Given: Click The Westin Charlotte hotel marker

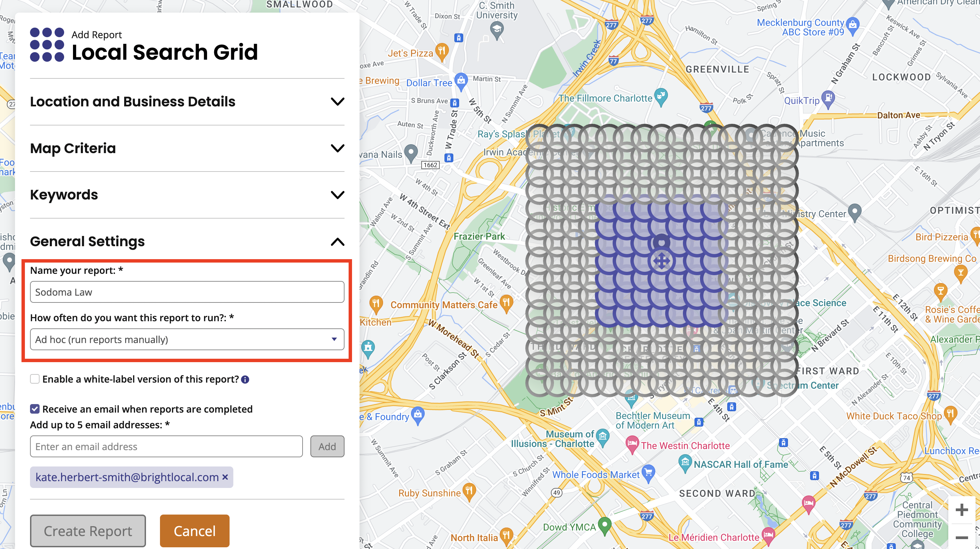Looking at the screenshot, I should point(632,444).
